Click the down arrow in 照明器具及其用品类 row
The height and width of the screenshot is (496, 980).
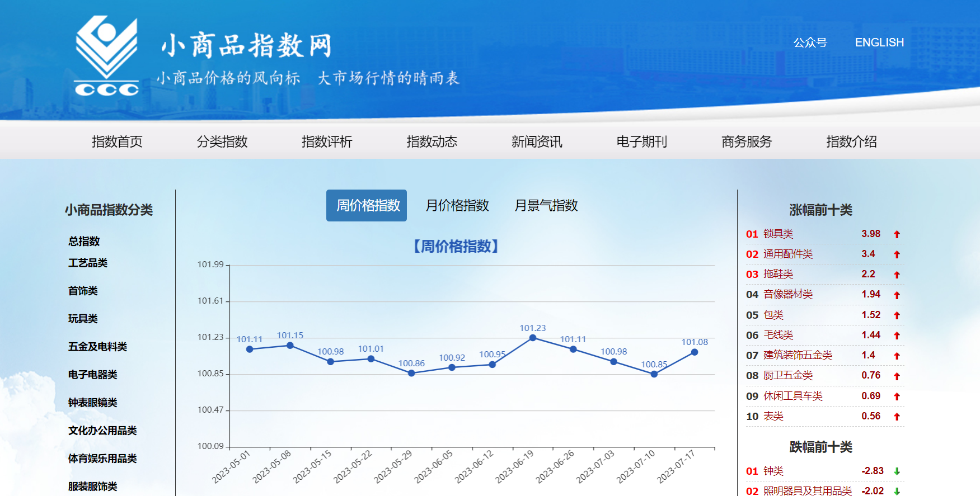[x=897, y=491]
